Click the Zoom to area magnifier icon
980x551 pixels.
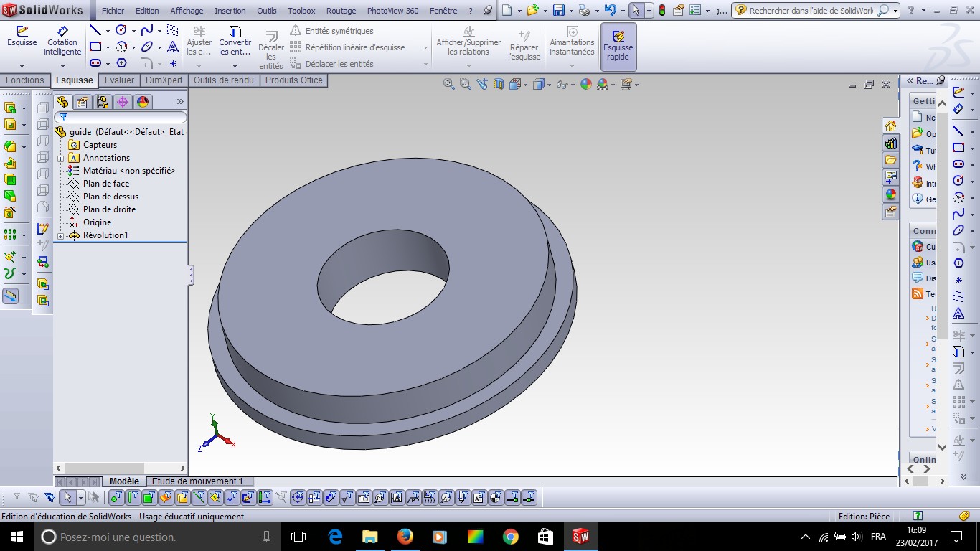click(465, 84)
